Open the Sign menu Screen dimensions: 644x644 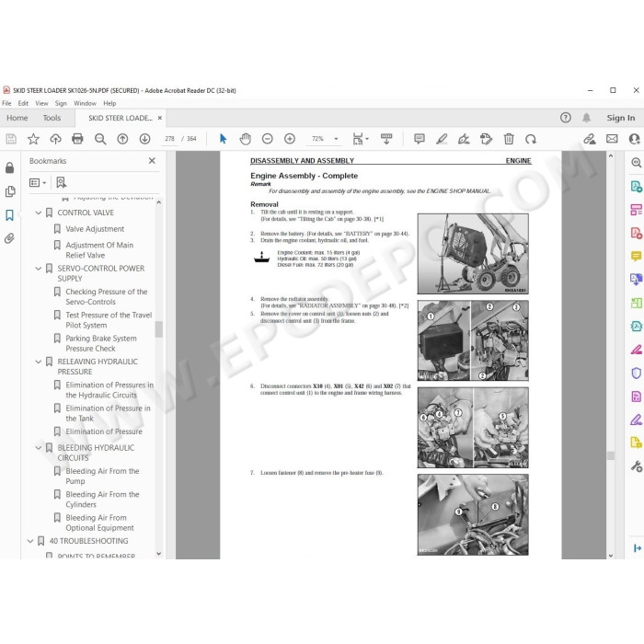pos(61,103)
